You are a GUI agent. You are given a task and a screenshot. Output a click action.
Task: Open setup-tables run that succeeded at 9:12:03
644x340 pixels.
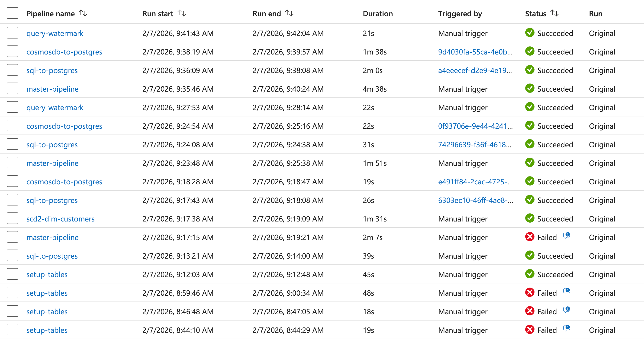47,275
